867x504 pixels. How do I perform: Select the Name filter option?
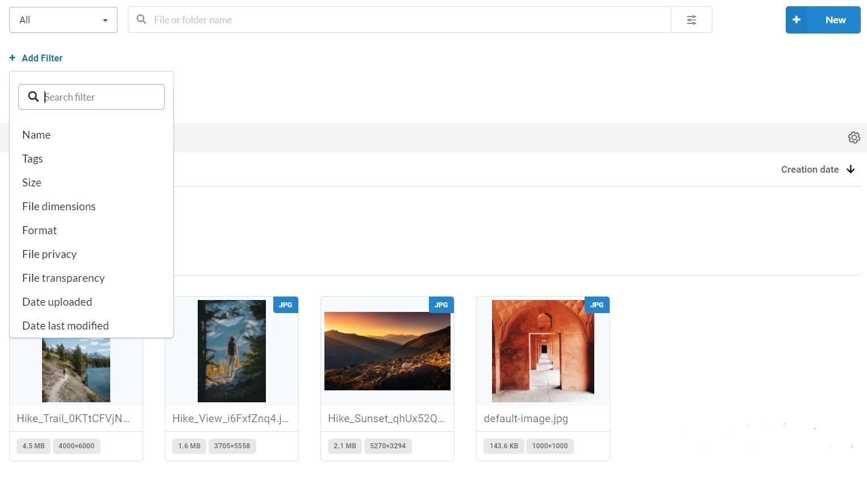coord(36,135)
